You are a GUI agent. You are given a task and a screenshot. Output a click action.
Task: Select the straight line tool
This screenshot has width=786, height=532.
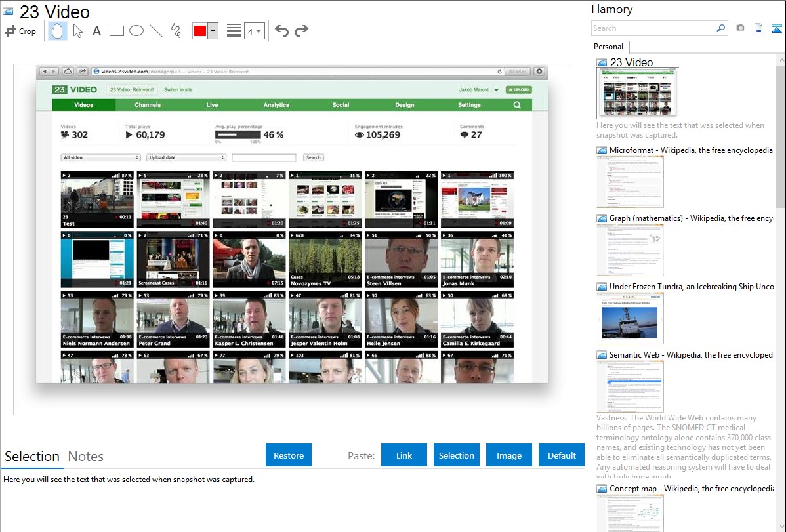pyautogui.click(x=156, y=31)
